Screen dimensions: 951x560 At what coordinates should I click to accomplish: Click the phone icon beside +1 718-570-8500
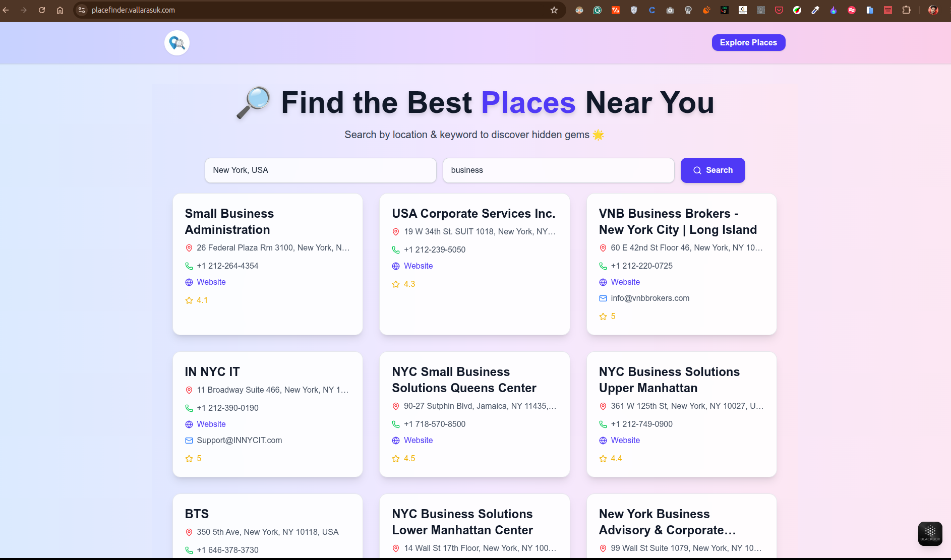(396, 424)
